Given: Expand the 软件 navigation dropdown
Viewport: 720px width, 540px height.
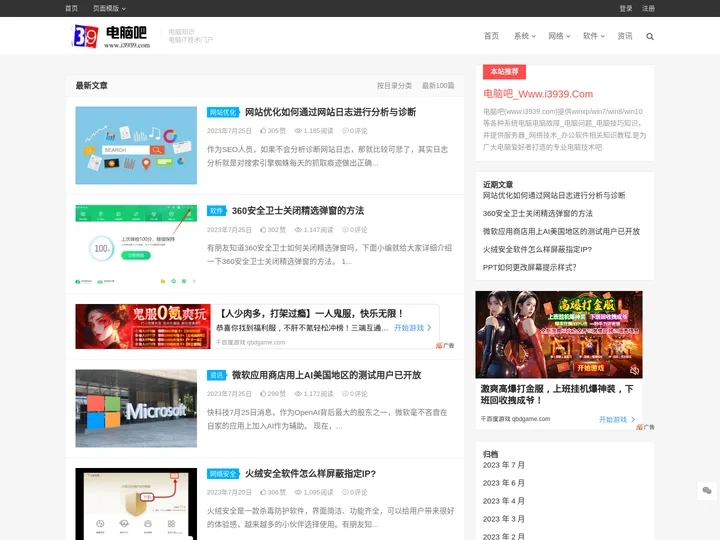Looking at the screenshot, I should coord(593,36).
